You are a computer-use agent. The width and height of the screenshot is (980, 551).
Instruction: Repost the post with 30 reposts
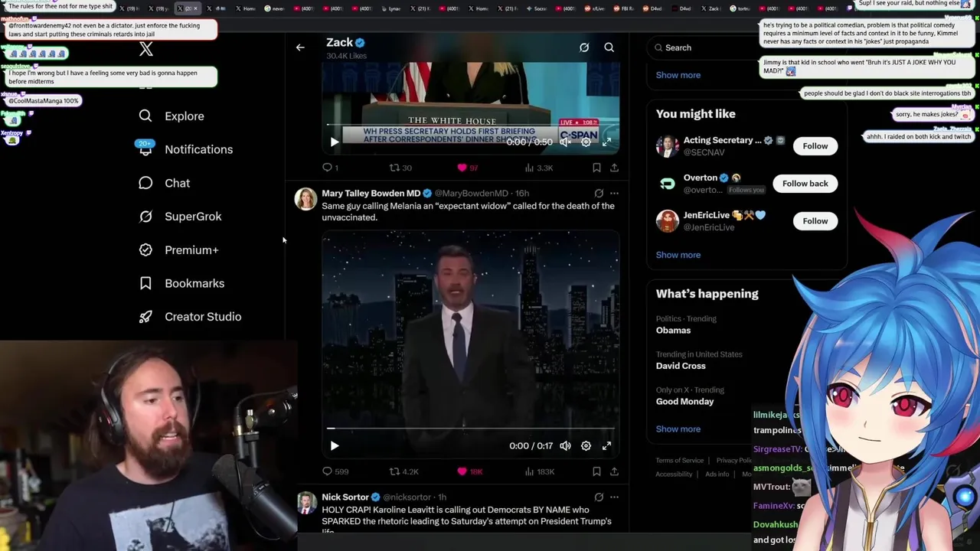[x=400, y=168]
